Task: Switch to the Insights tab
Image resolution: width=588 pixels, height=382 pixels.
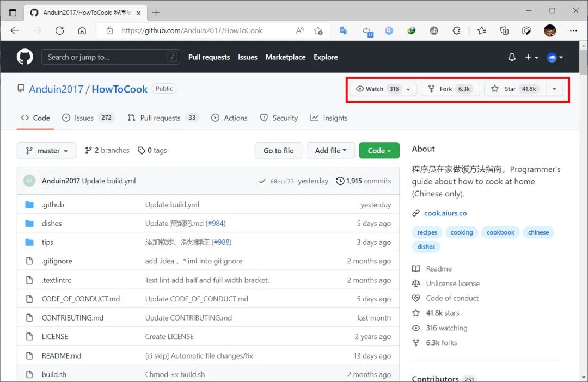Action: tap(329, 118)
